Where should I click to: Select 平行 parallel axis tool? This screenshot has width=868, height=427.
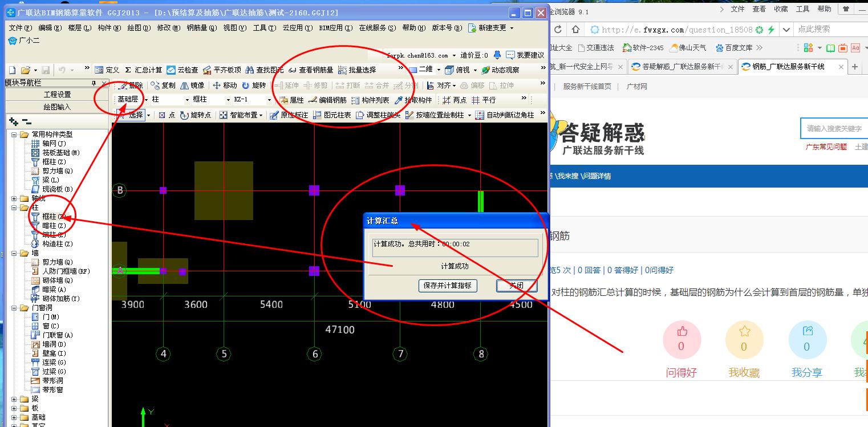(484, 100)
